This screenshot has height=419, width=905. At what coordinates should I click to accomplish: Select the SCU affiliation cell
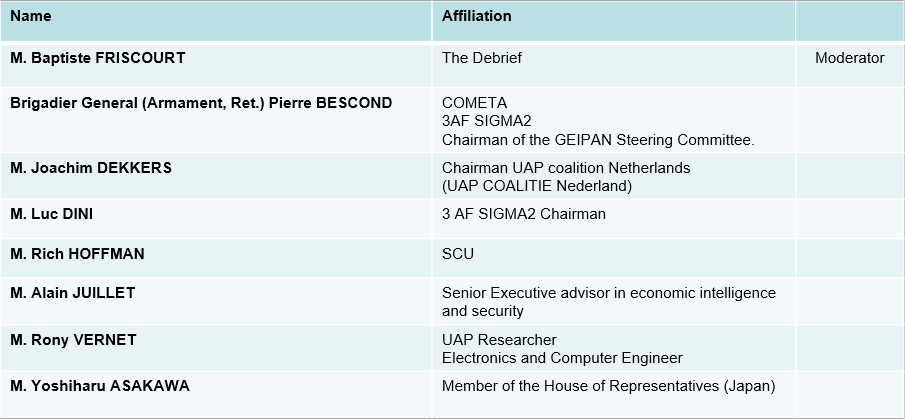(458, 254)
